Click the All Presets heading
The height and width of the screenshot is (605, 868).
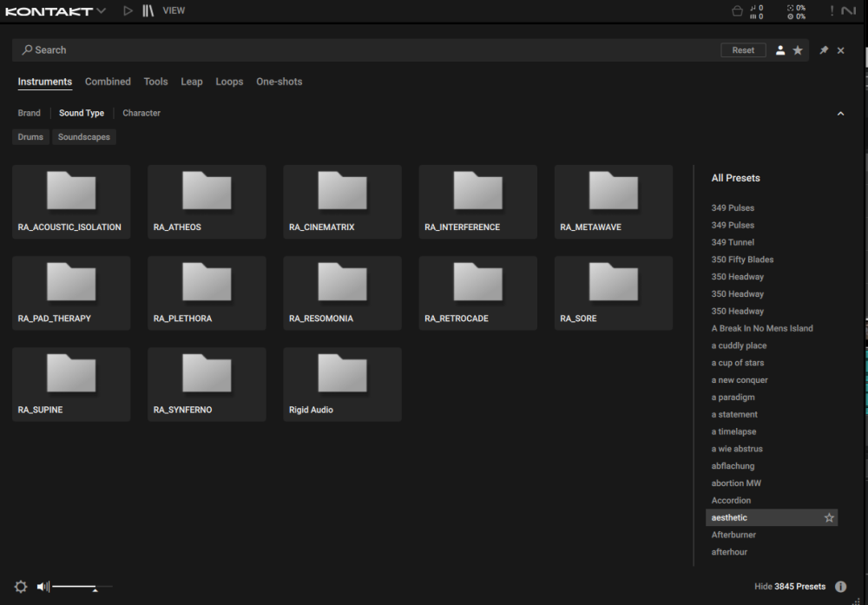(x=736, y=178)
